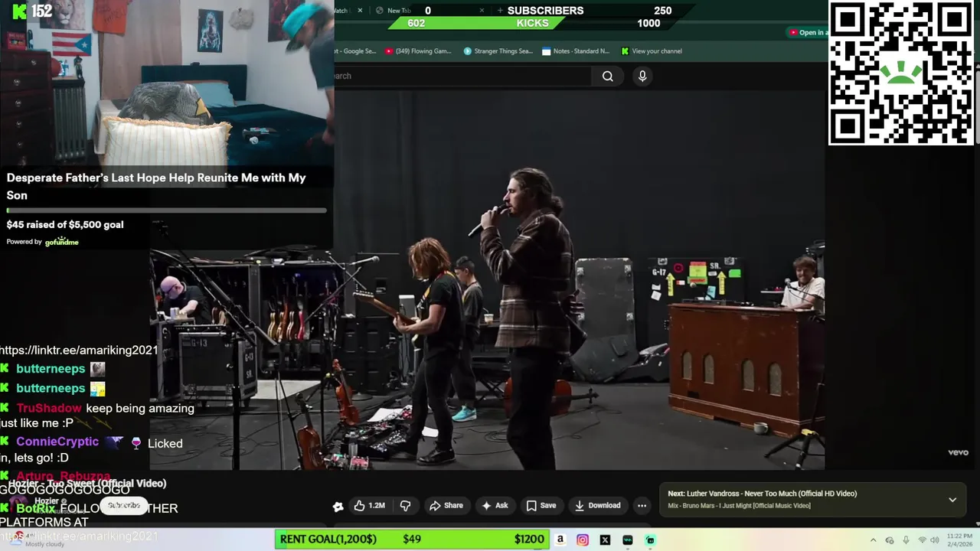This screenshot has width=980, height=551.
Task: Expand the Next video queue chevron
Action: tap(952, 500)
